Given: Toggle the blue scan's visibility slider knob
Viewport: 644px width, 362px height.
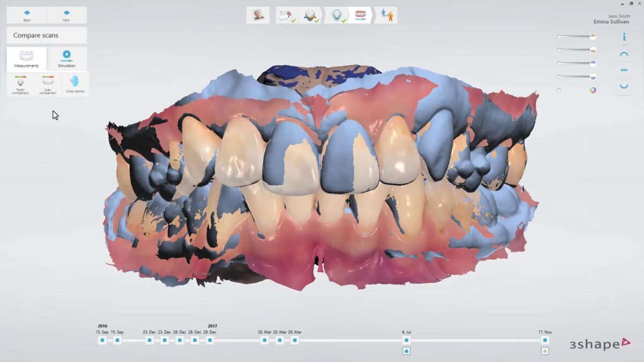Looking at the screenshot, I should coord(592,63).
